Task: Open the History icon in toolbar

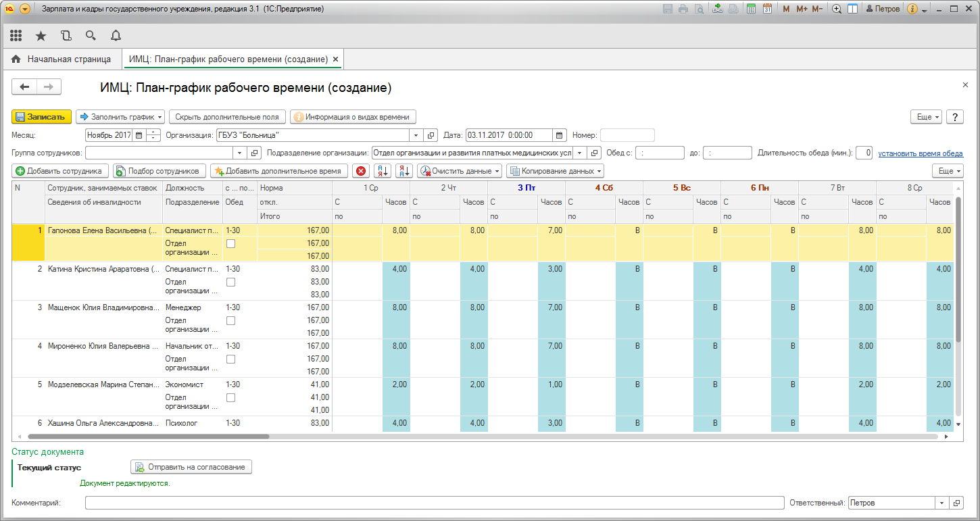Action: click(x=66, y=36)
